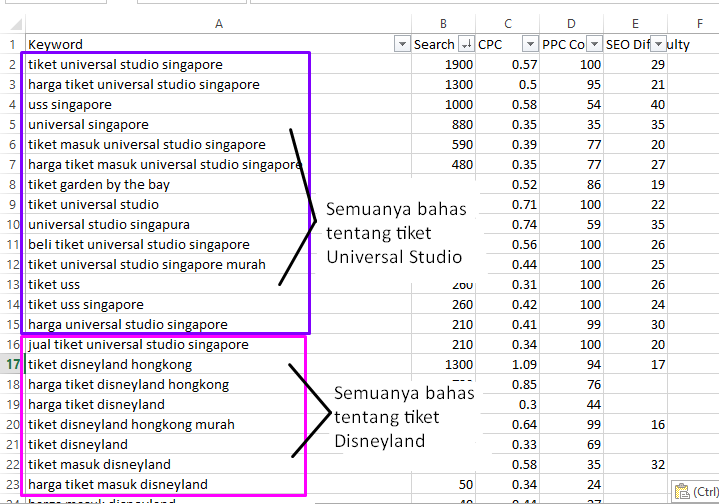719x504 pixels.
Task: Click cell 'tiket masuk universal studio singapore'
Action: pos(218,144)
